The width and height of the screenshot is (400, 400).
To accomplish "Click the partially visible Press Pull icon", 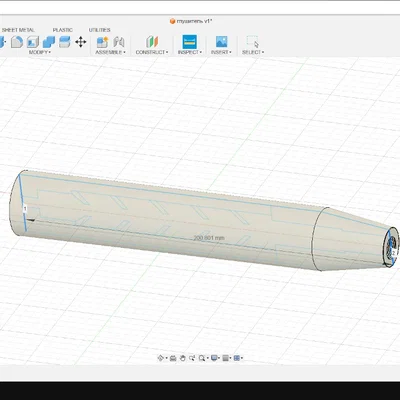I will (x=3, y=42).
